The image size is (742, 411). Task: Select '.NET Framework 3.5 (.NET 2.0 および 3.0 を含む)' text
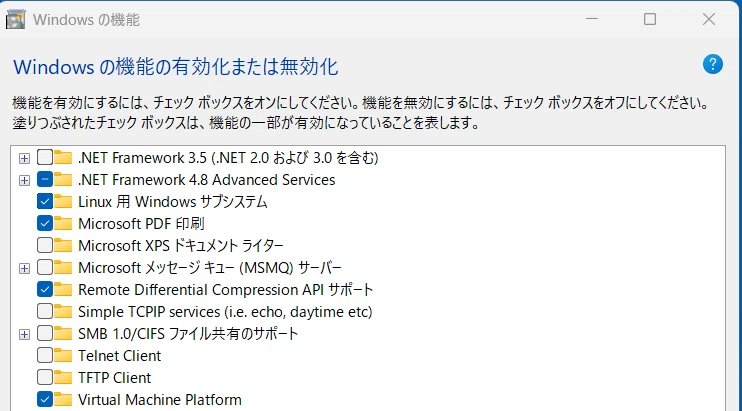click(x=228, y=157)
